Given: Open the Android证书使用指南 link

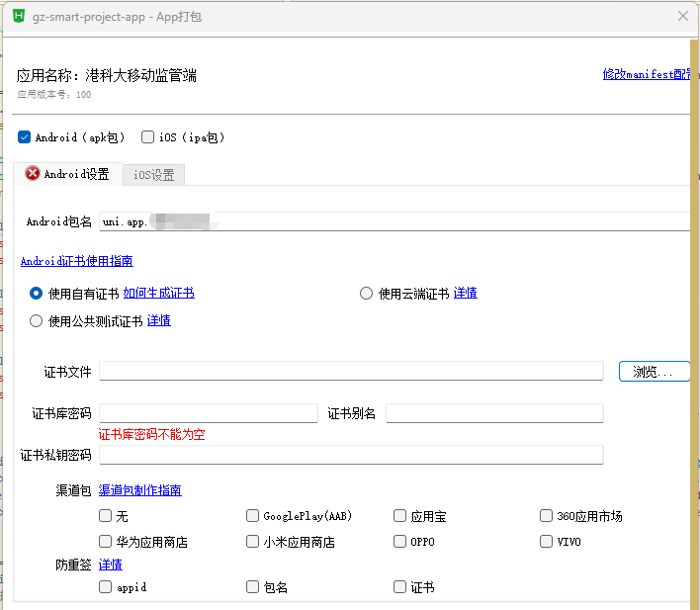Looking at the screenshot, I should 77,261.
